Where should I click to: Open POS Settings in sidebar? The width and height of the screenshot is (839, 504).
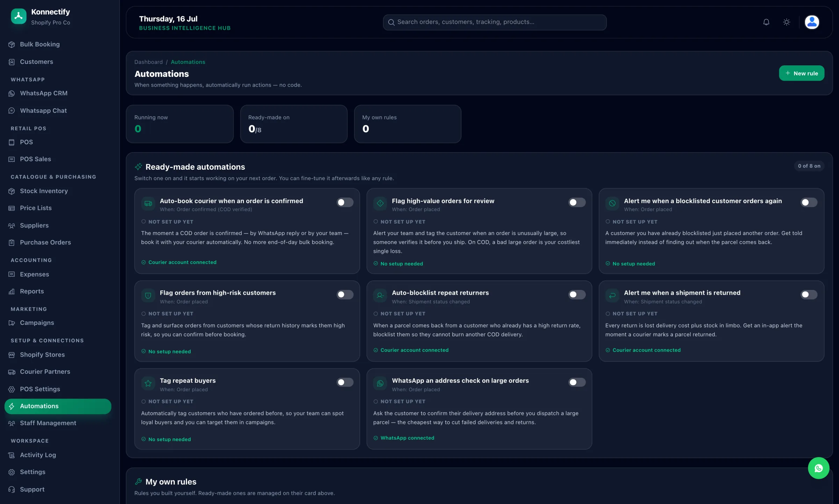tap(58, 389)
